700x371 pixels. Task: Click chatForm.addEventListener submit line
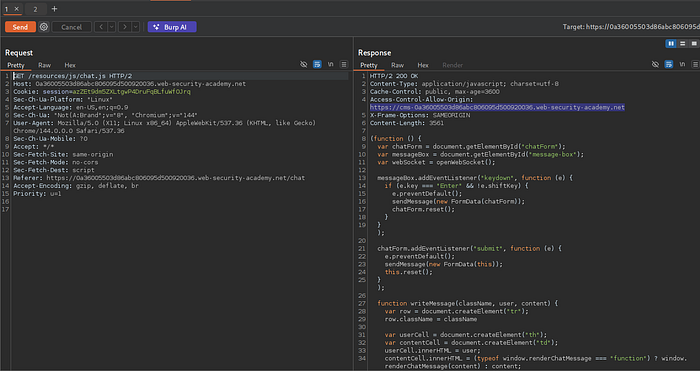[470, 248]
